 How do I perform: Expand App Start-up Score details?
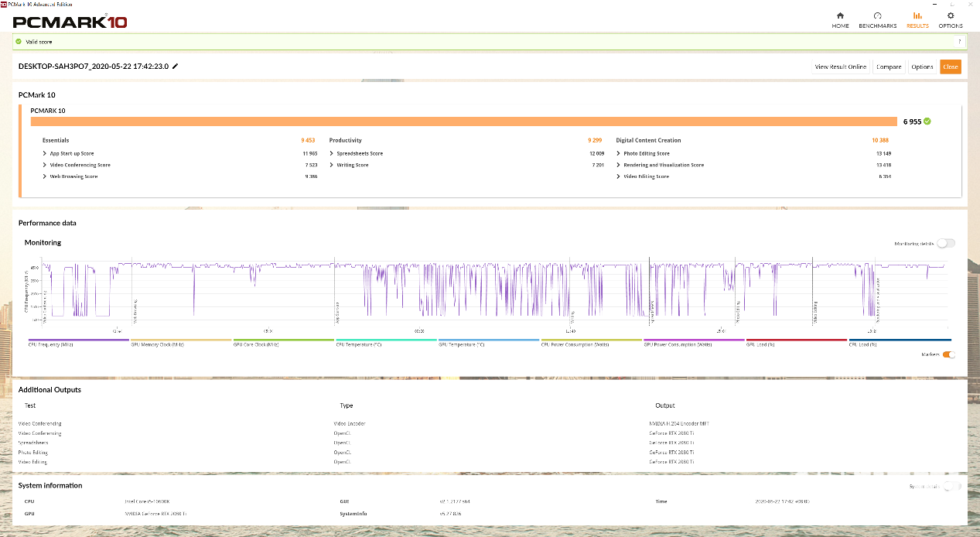(x=44, y=153)
